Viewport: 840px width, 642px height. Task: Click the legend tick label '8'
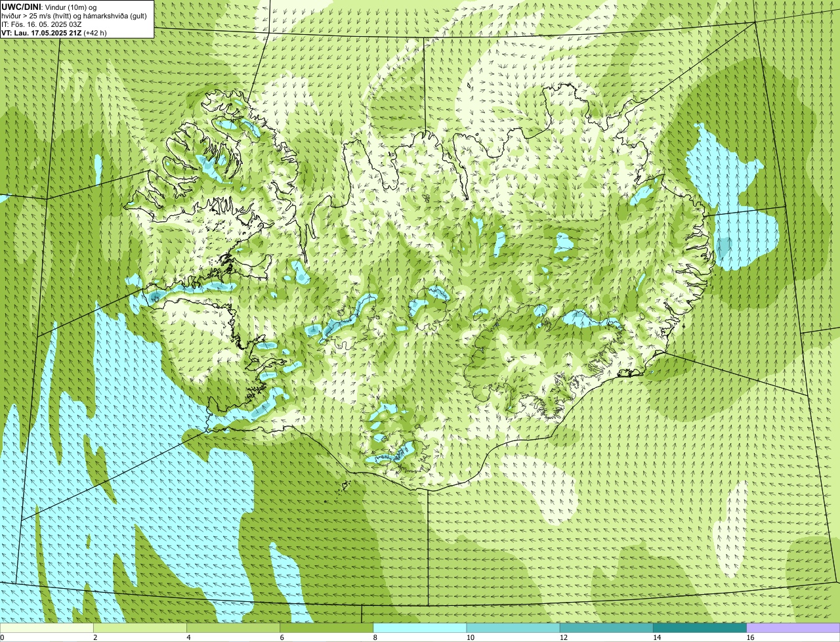point(375,637)
